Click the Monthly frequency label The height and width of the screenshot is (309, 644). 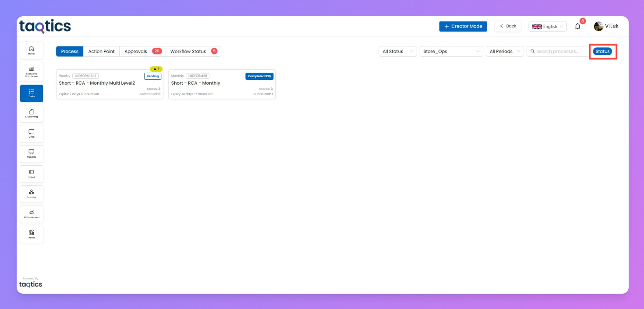pos(177,76)
